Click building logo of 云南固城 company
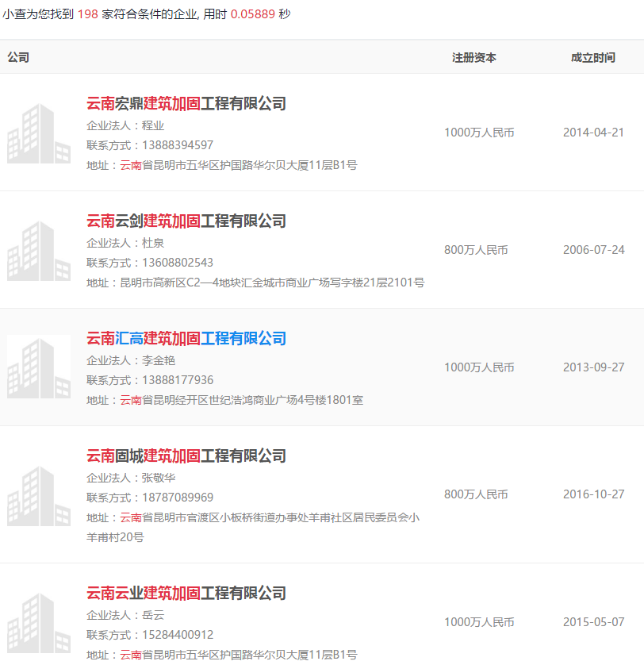Image resolution: width=644 pixels, height=665 pixels. click(39, 495)
